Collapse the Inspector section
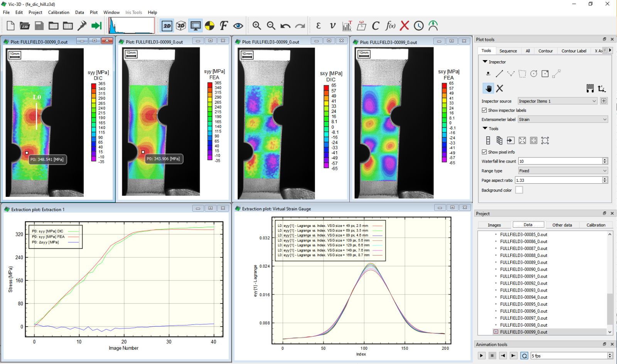The width and height of the screenshot is (617, 364). 485,62
